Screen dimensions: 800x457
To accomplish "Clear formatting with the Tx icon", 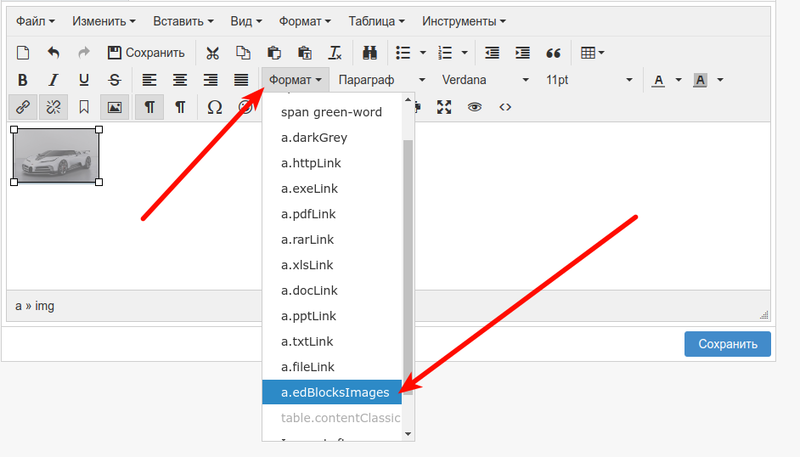I will click(335, 53).
